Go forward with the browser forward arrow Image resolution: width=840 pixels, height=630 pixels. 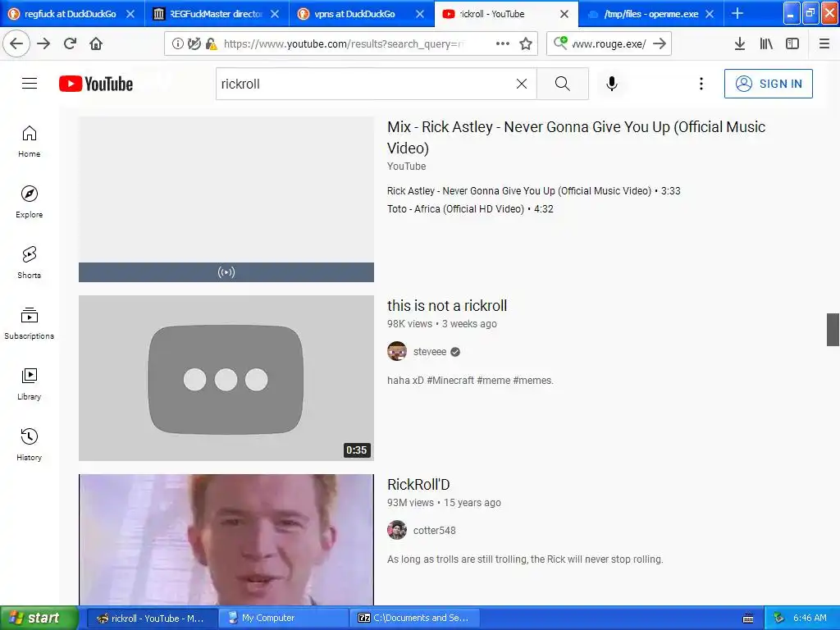[43, 43]
